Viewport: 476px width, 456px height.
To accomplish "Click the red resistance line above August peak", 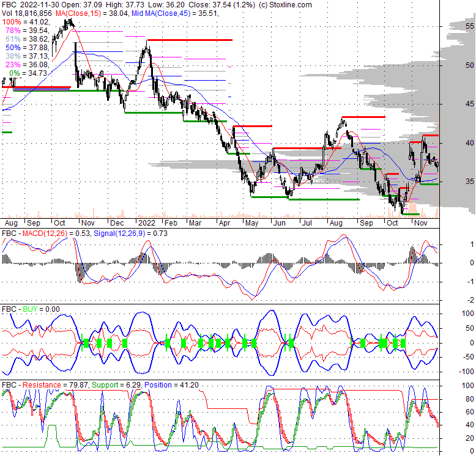I will [x=363, y=117].
